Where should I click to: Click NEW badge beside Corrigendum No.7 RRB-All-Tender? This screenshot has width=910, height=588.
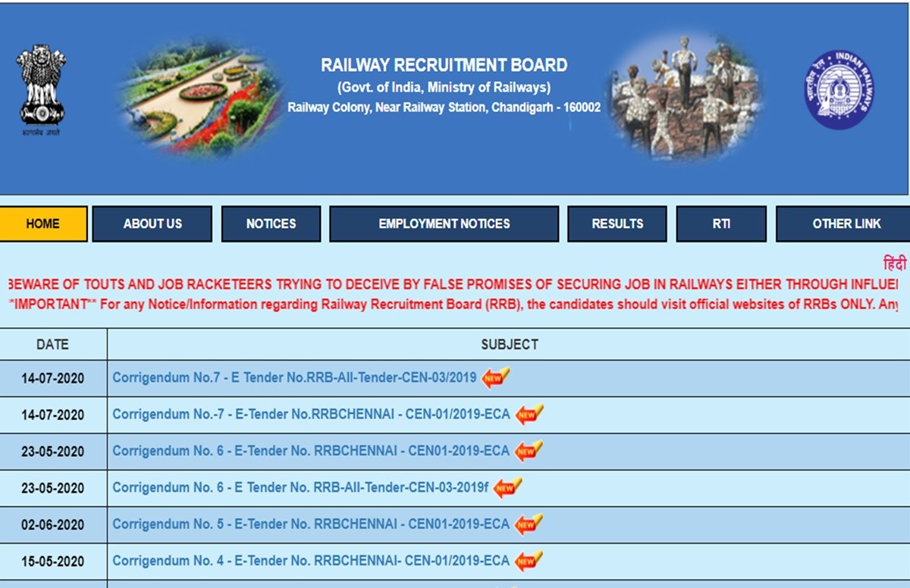coord(496,377)
